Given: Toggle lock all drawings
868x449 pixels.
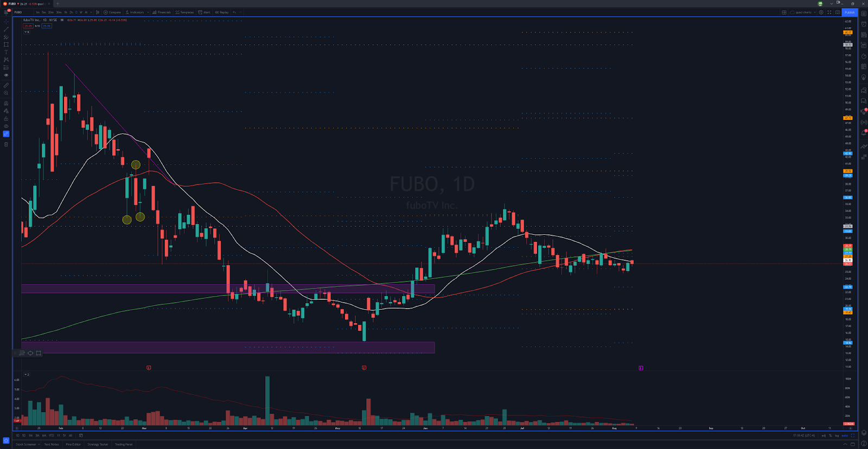Looking at the screenshot, I should pos(6,119).
